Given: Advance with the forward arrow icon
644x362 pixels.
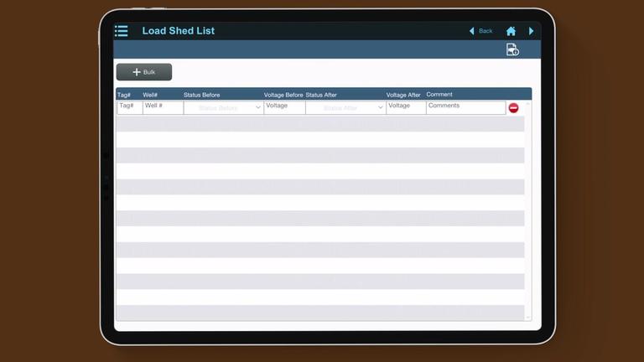Looking at the screenshot, I should tap(531, 31).
